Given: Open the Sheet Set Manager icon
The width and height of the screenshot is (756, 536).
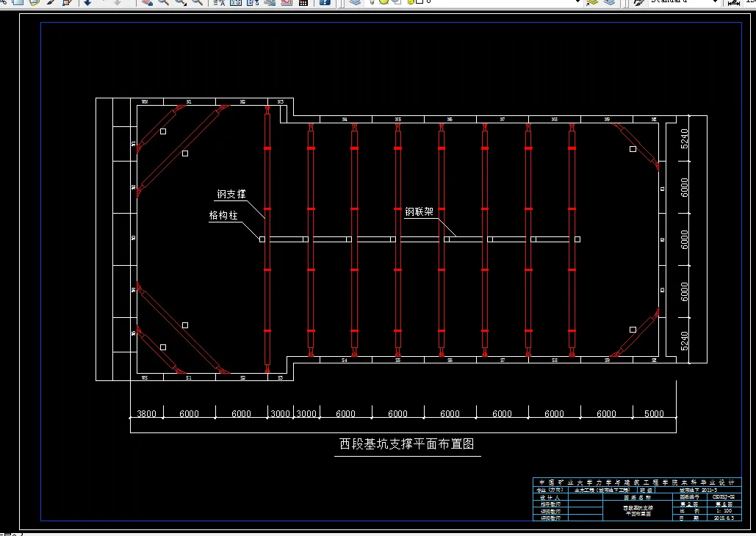Looking at the screenshot, I should [x=270, y=2].
